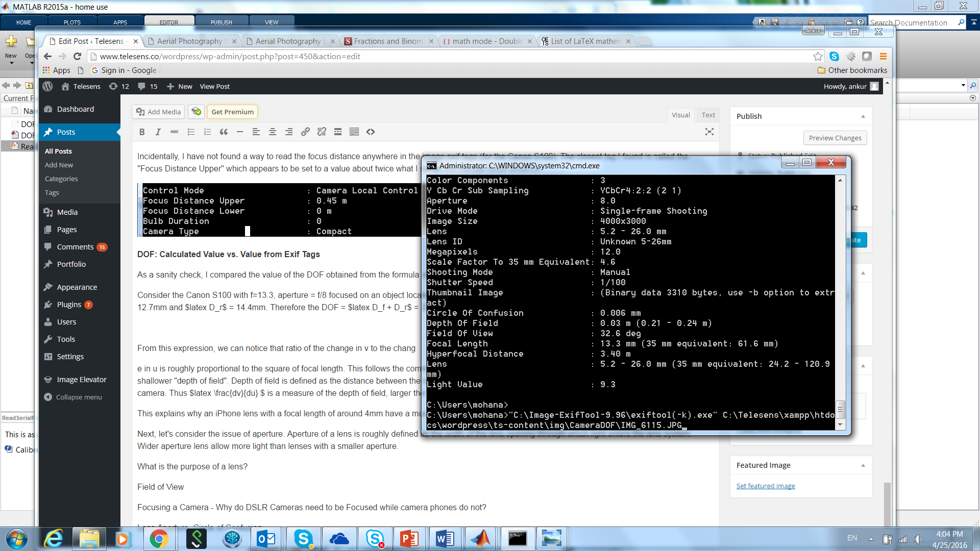Open PowerPoint from the taskbar

[x=409, y=539]
